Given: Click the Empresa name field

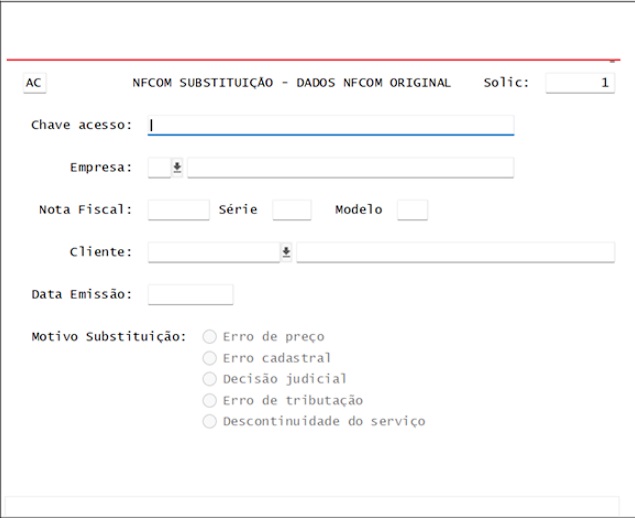Looking at the screenshot, I should pos(350,167).
